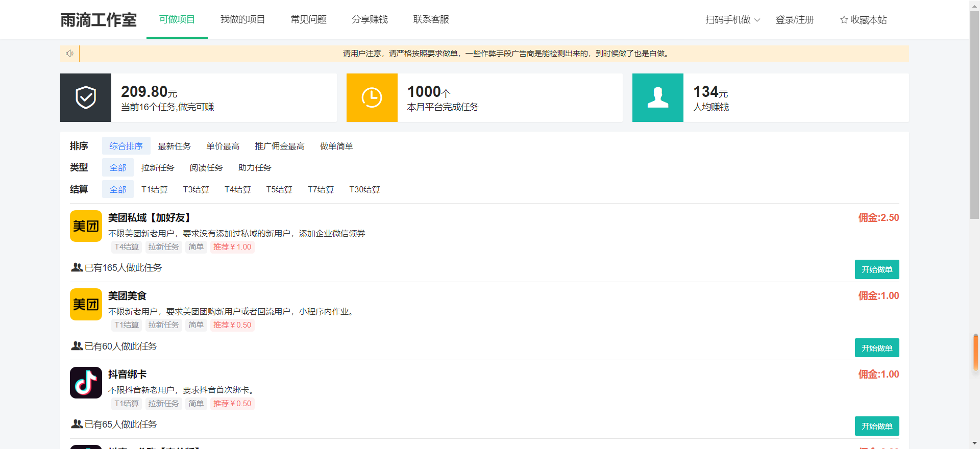Click 简单 tag under 美团私域
980x449 pixels.
pyautogui.click(x=196, y=247)
